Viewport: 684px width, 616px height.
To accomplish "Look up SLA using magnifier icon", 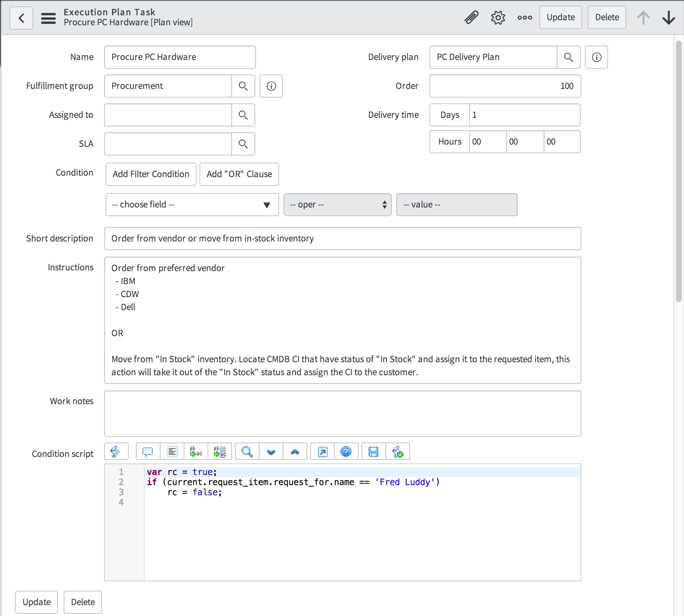I will point(243,144).
